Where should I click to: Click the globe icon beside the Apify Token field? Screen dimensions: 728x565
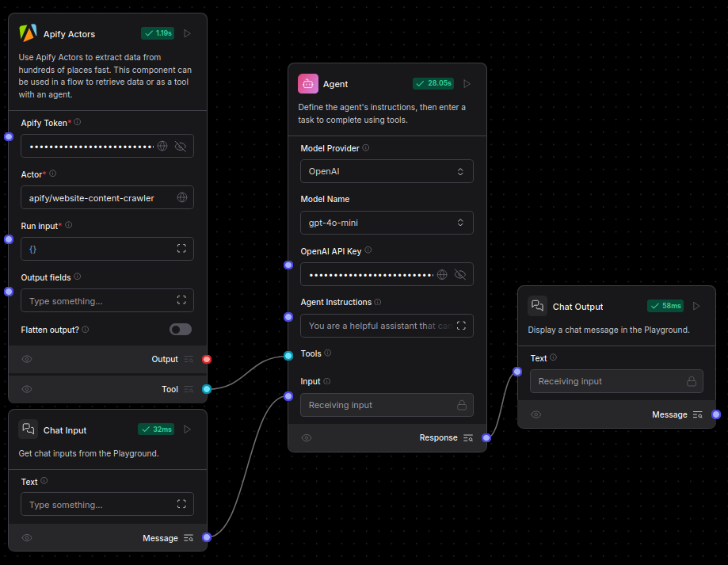pyautogui.click(x=162, y=146)
